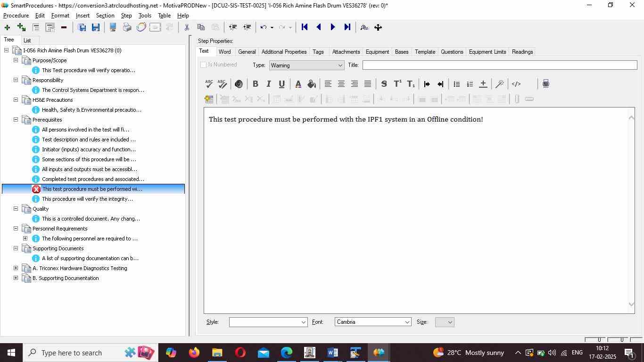This screenshot has width=644, height=362.
Task: Click the blue floppy Save icon
Action: tap(96, 27)
